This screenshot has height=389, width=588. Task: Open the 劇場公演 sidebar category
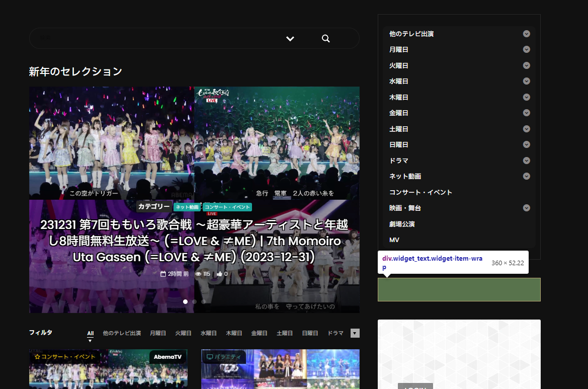point(401,223)
